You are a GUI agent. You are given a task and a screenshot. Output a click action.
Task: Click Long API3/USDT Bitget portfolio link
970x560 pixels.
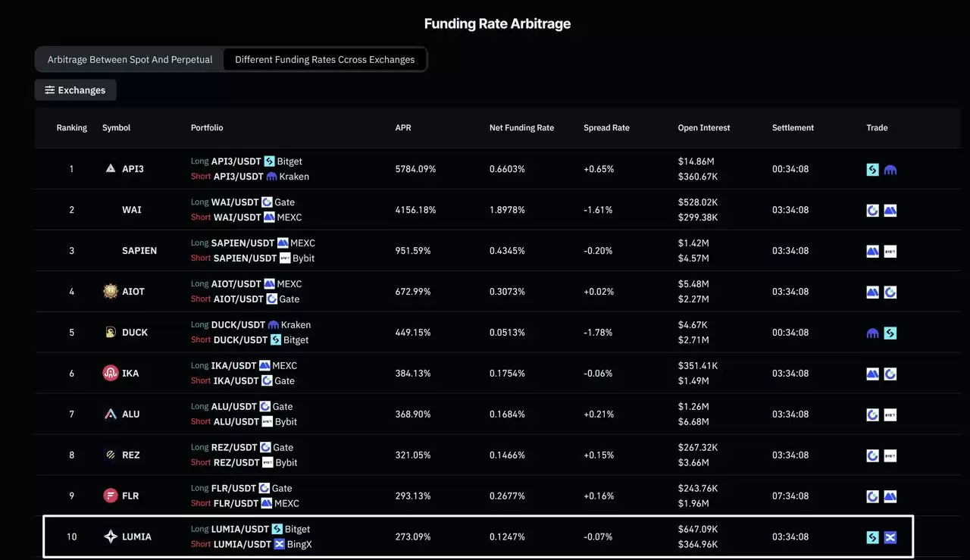point(246,161)
